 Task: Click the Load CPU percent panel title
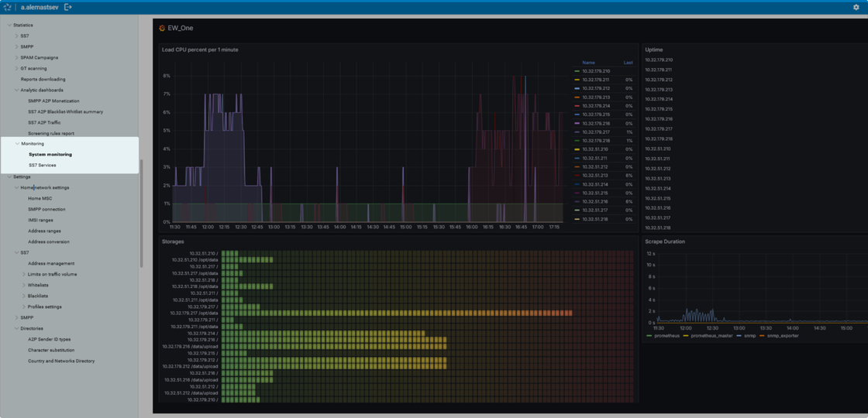pos(200,50)
